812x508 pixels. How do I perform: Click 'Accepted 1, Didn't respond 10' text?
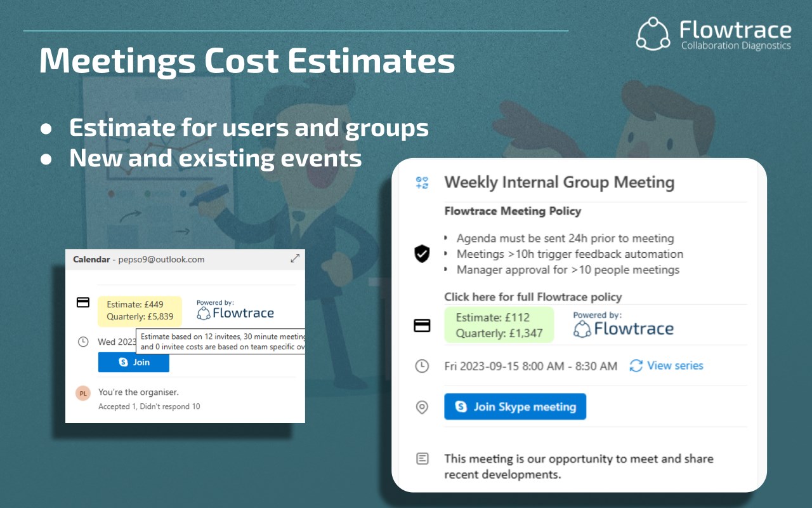coord(149,406)
